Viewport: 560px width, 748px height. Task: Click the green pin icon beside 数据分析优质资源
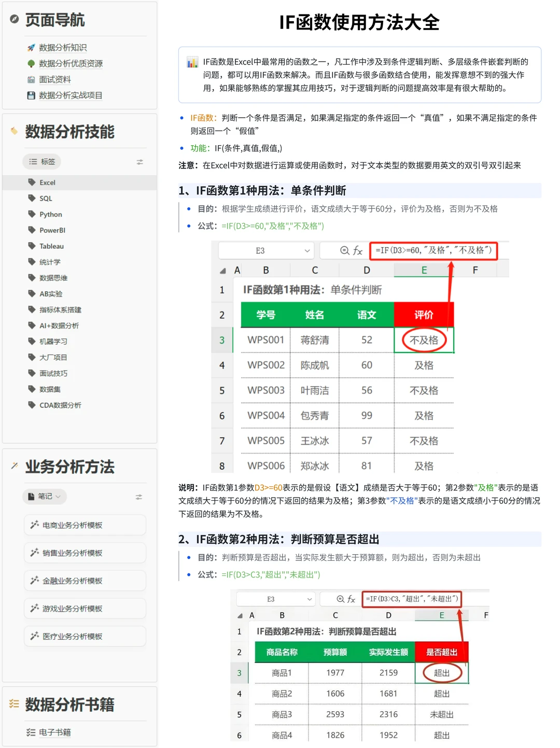(x=31, y=63)
